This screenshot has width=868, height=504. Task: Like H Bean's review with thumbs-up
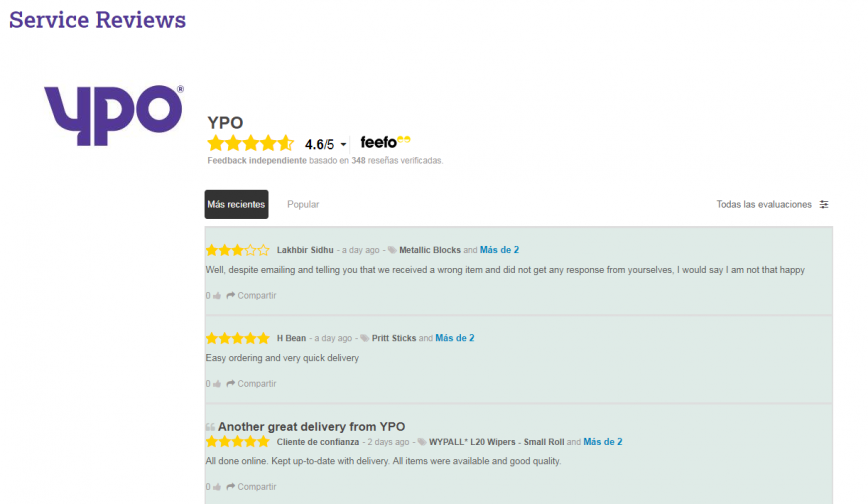click(216, 384)
